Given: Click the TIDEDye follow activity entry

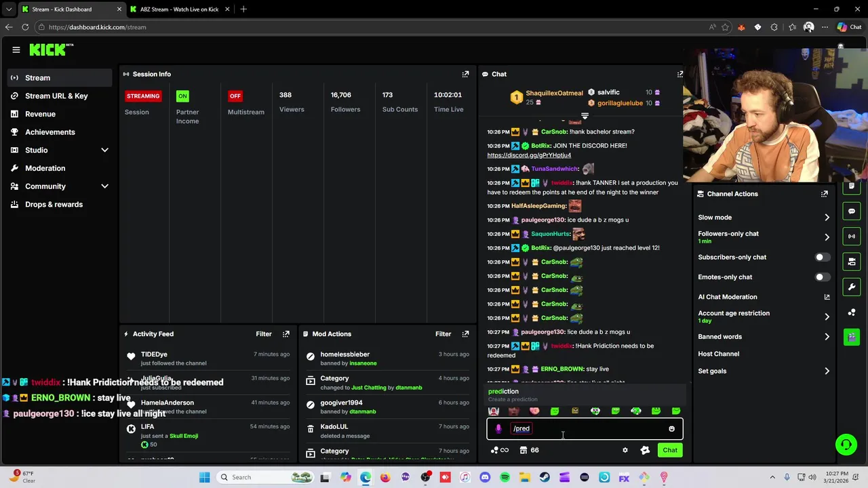Looking at the screenshot, I should (209, 359).
